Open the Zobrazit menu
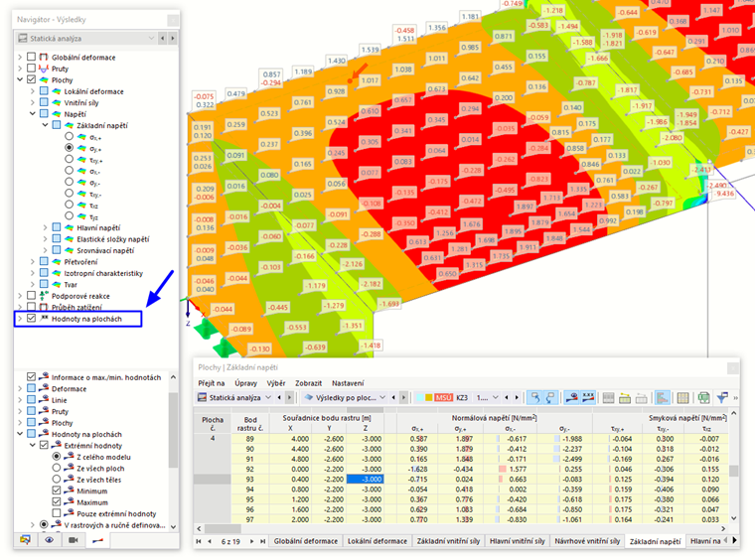 point(308,383)
